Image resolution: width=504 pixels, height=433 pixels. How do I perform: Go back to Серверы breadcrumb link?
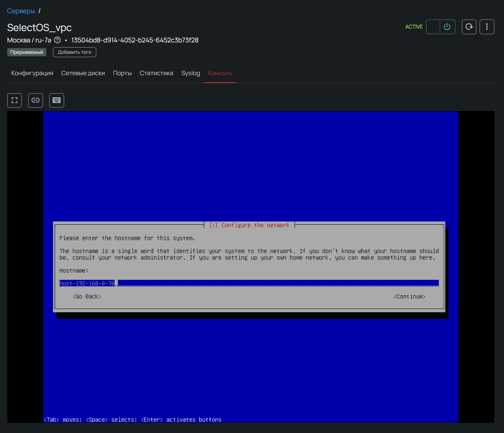coord(21,11)
